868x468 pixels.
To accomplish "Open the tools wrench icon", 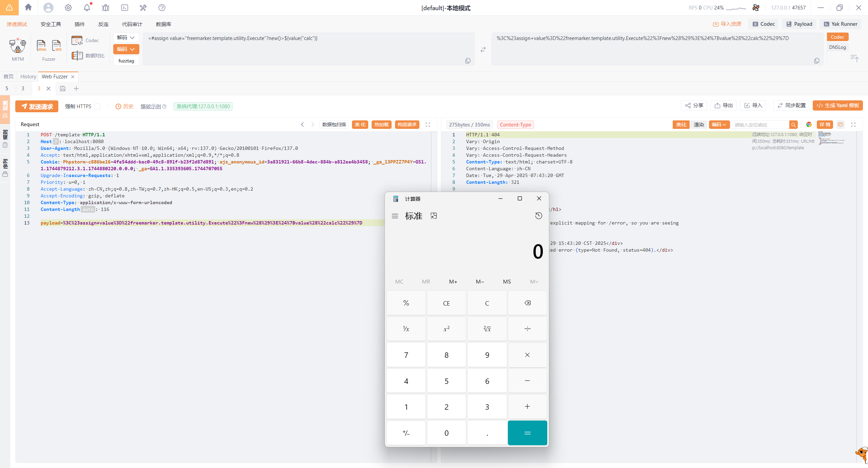I will 143,7.
